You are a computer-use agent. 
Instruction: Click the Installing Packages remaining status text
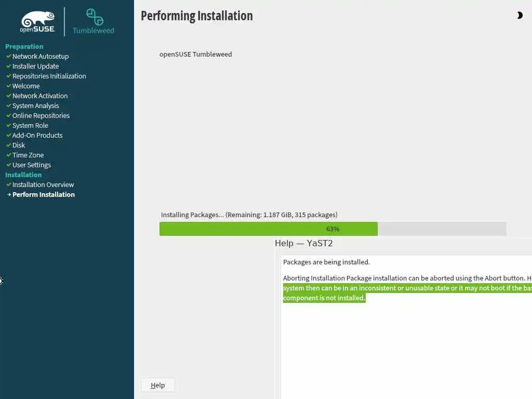point(249,215)
